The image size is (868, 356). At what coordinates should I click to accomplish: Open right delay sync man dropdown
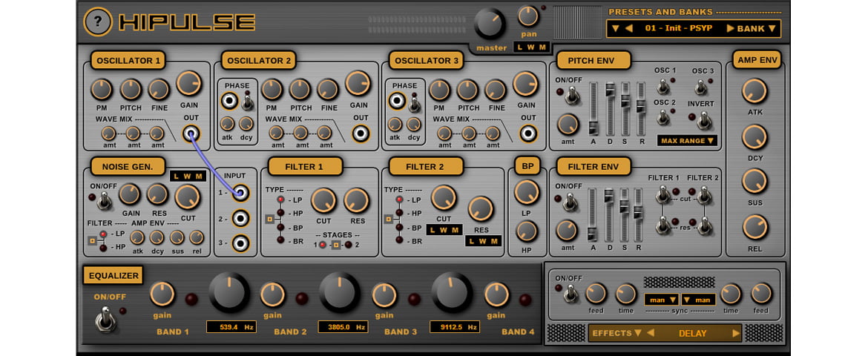click(x=698, y=300)
